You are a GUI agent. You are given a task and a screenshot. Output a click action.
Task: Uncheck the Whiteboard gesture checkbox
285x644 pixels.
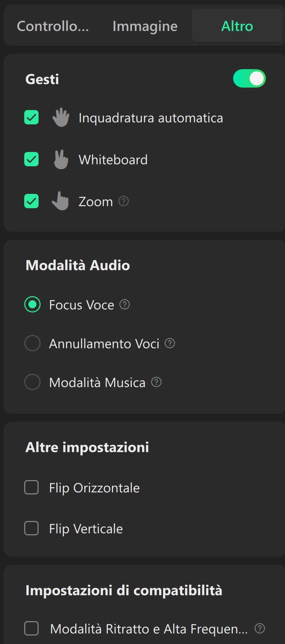pos(31,159)
